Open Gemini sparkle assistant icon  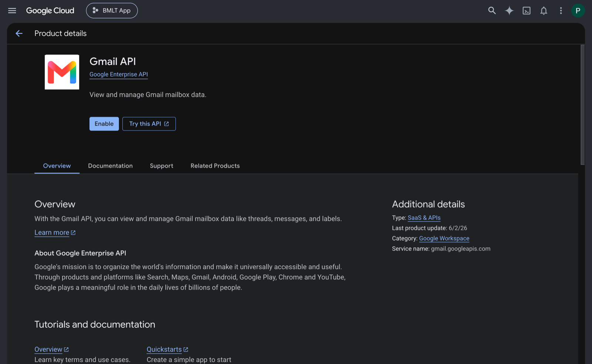coord(509,11)
